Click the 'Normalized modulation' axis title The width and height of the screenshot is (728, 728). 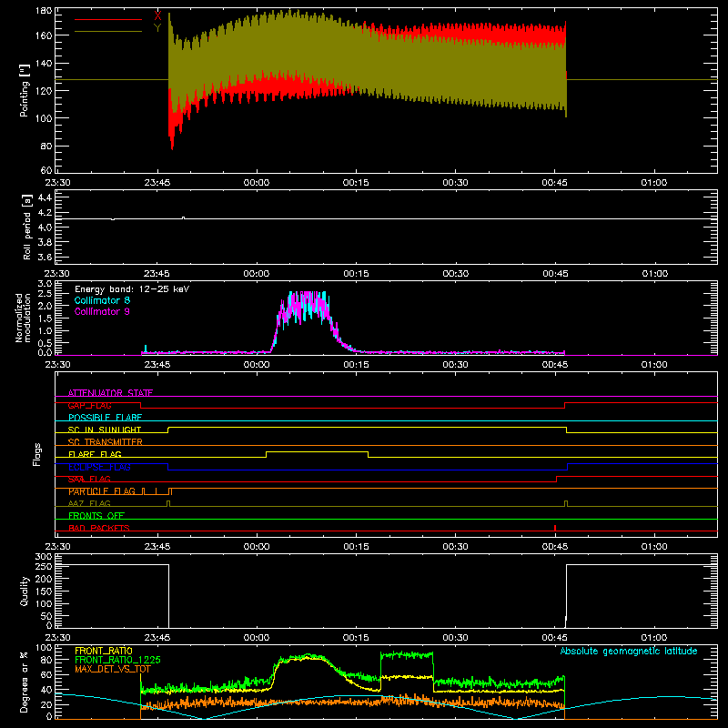click(x=24, y=318)
